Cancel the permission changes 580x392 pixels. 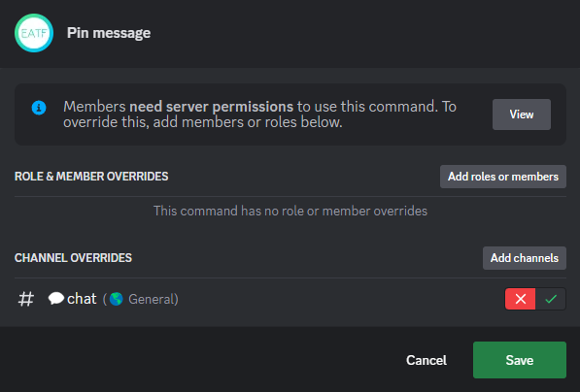point(426,360)
